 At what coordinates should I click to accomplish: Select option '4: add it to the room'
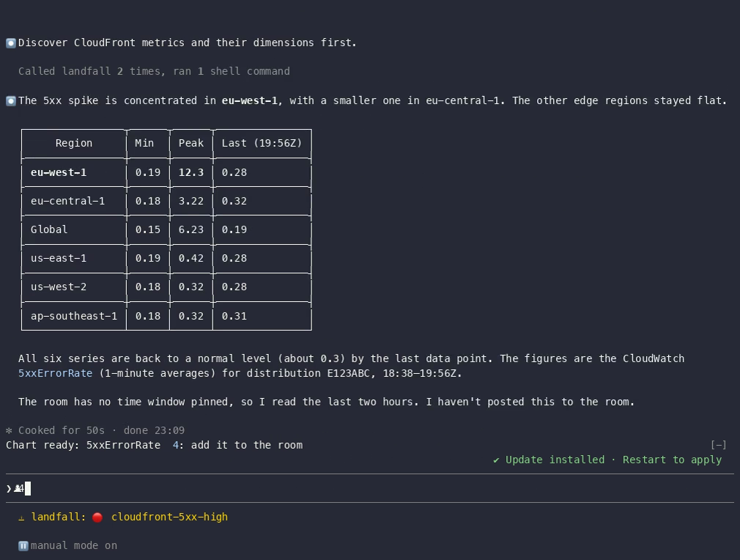237,445
